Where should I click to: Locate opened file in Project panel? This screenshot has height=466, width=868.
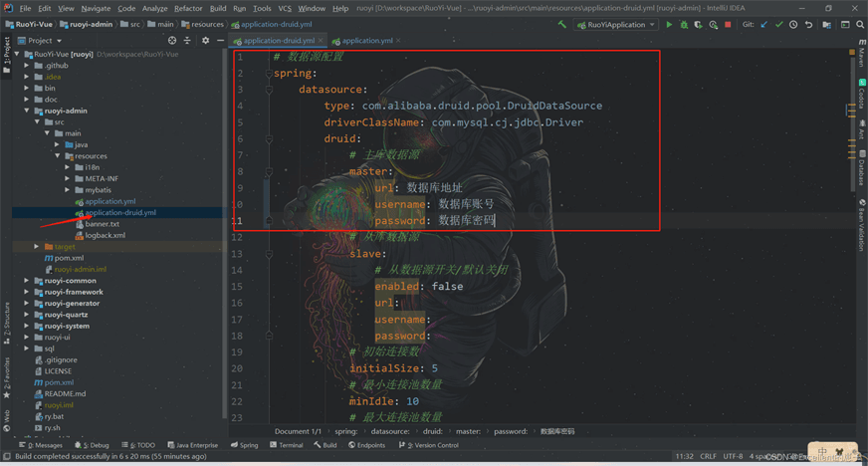coord(172,41)
